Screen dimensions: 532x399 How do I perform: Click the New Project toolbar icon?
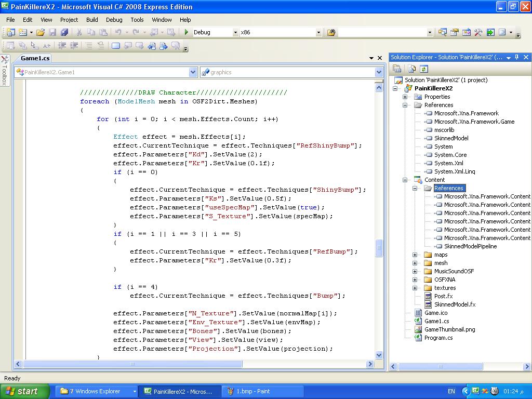(11, 32)
